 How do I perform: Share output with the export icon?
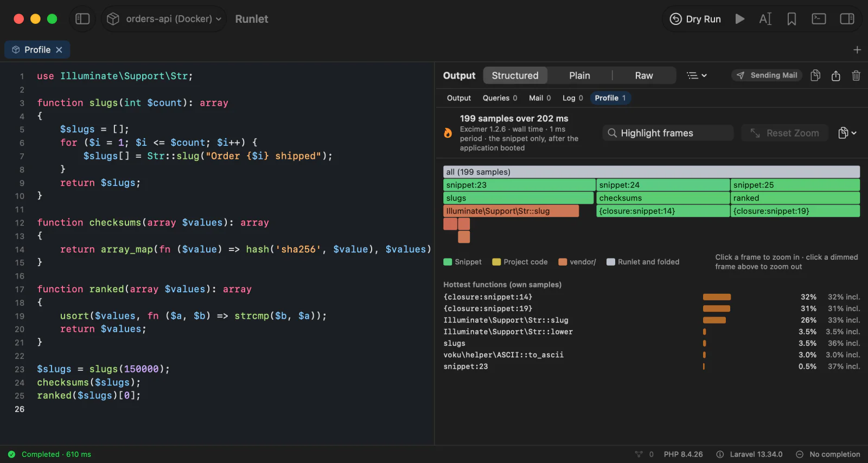(x=836, y=75)
